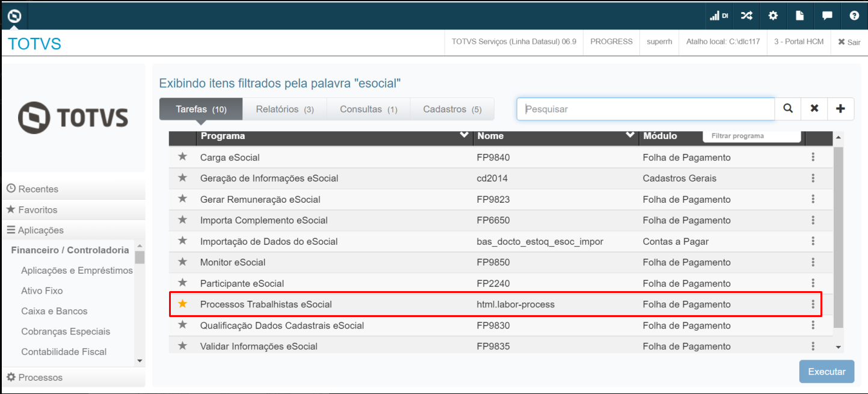The image size is (868, 394).
Task: Remove favorite star from Processos Trabalhistas eSocial
Action: click(x=183, y=304)
